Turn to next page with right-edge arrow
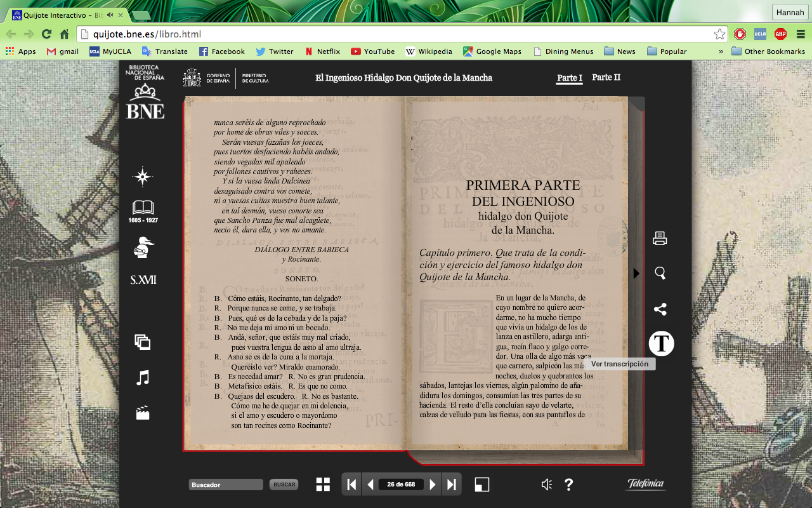The image size is (812, 508). click(636, 273)
